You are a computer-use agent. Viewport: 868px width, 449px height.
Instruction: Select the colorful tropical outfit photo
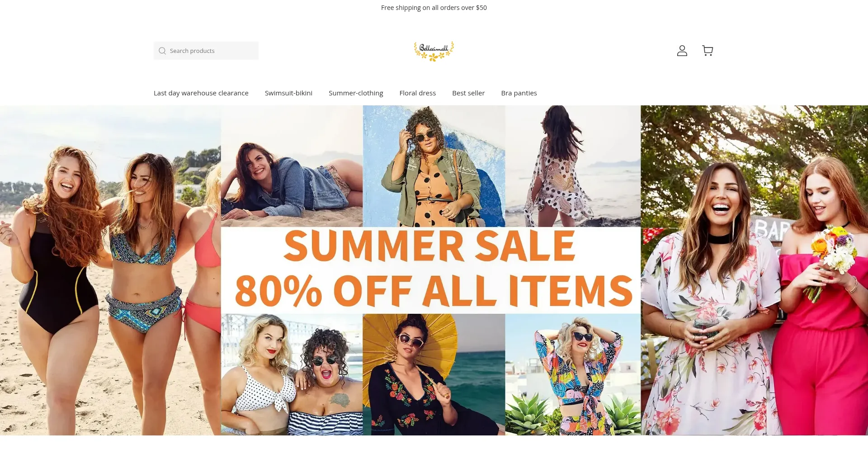click(x=573, y=374)
